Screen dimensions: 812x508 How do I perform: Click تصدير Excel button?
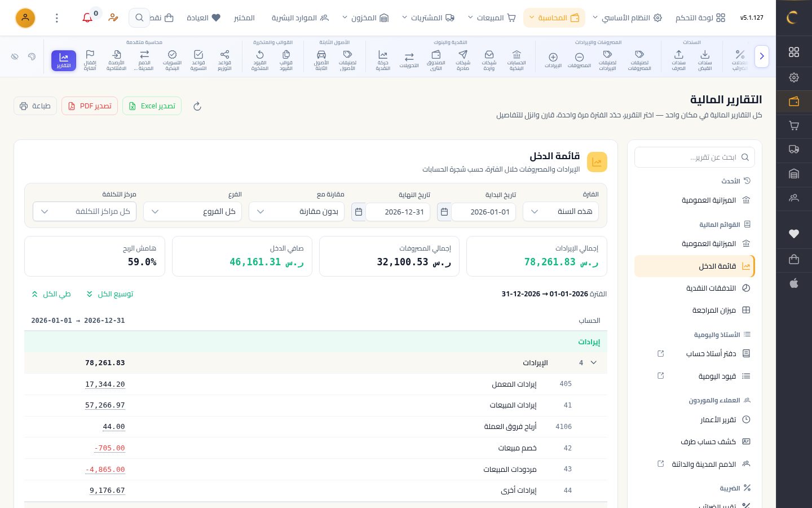(x=152, y=106)
